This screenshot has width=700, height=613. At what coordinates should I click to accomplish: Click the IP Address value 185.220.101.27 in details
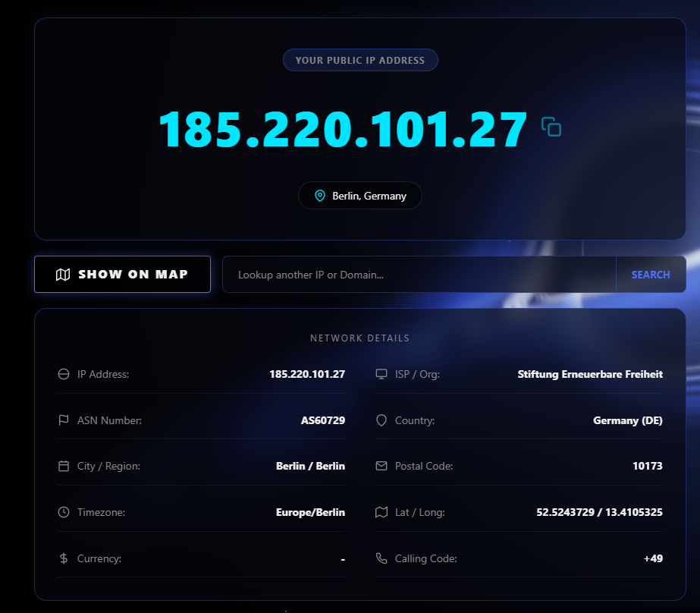307,374
